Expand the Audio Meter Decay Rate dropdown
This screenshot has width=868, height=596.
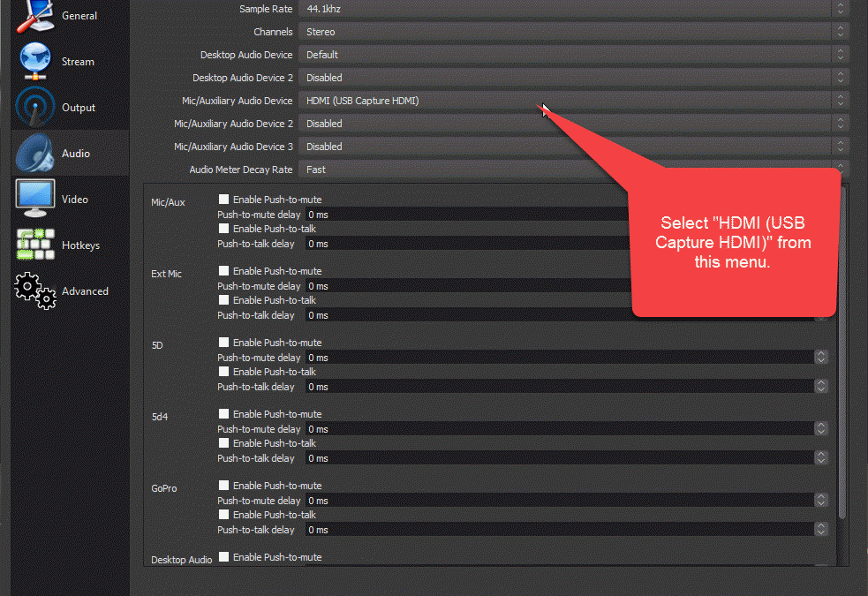(572, 170)
